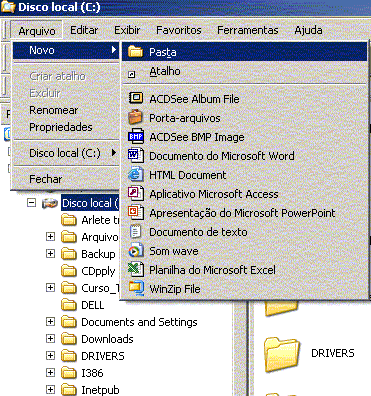Choose Apresentação do Microsoft PowerPoint entry
Viewport: 371px width, 396px height.
tap(244, 213)
